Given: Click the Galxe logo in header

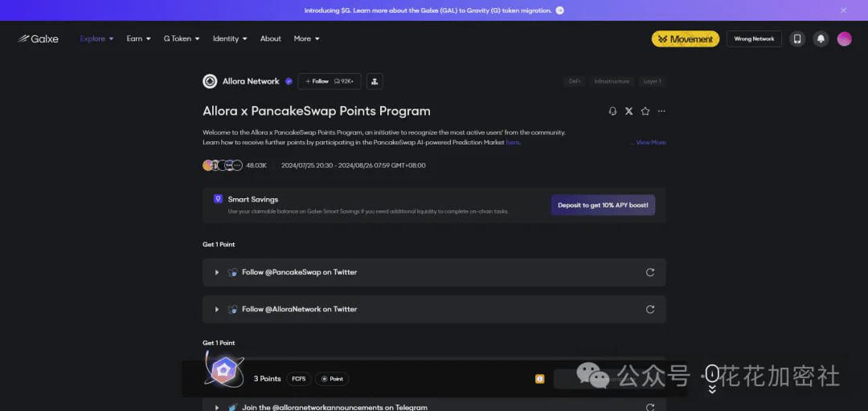Looking at the screenshot, I should [x=38, y=39].
